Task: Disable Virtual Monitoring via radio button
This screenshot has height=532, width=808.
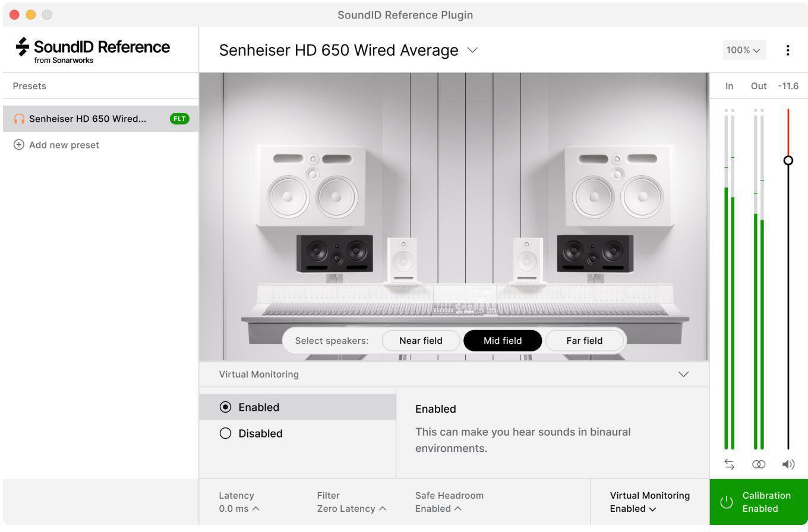Action: (x=225, y=433)
